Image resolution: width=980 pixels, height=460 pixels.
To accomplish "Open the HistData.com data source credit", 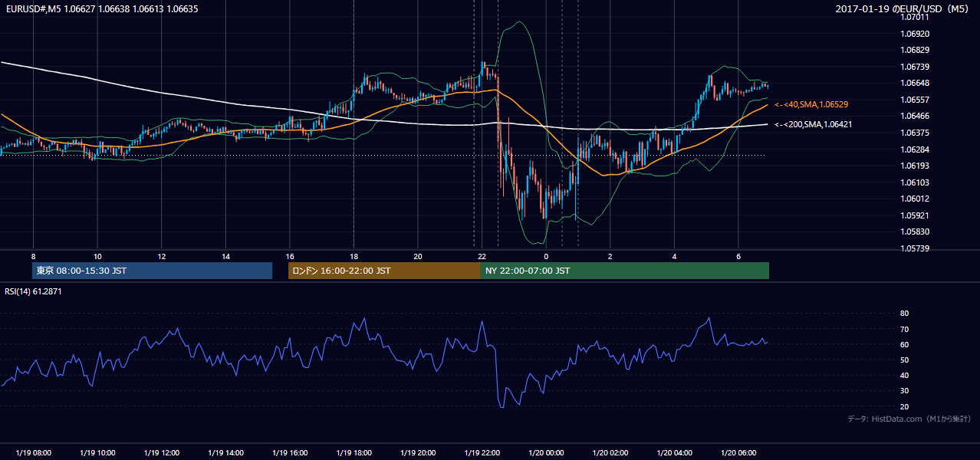I will [909, 419].
